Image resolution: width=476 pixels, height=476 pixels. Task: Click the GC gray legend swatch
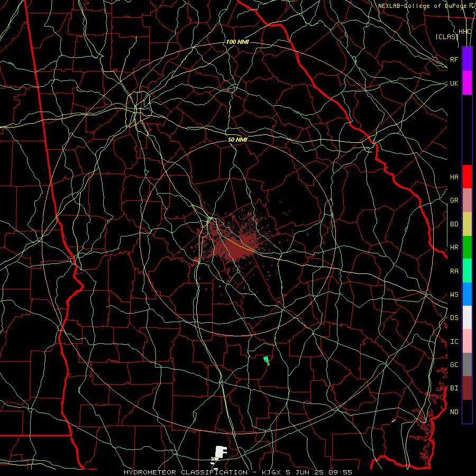467,364
